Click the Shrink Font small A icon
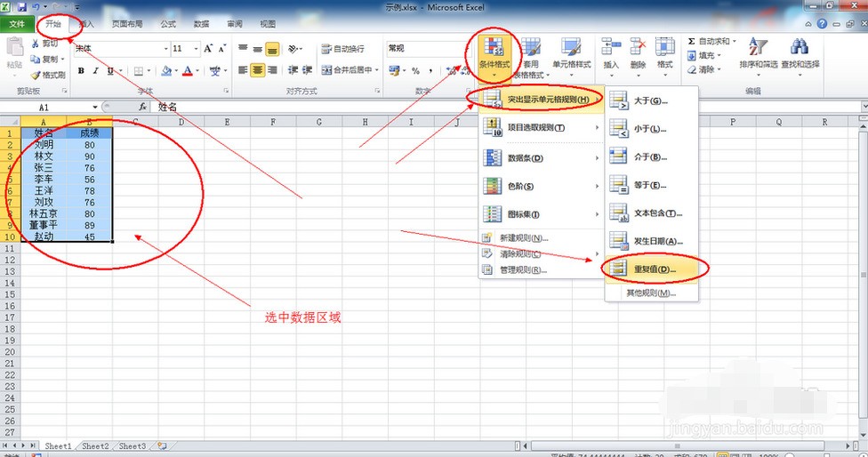Image resolution: width=868 pixels, height=457 pixels. click(222, 49)
